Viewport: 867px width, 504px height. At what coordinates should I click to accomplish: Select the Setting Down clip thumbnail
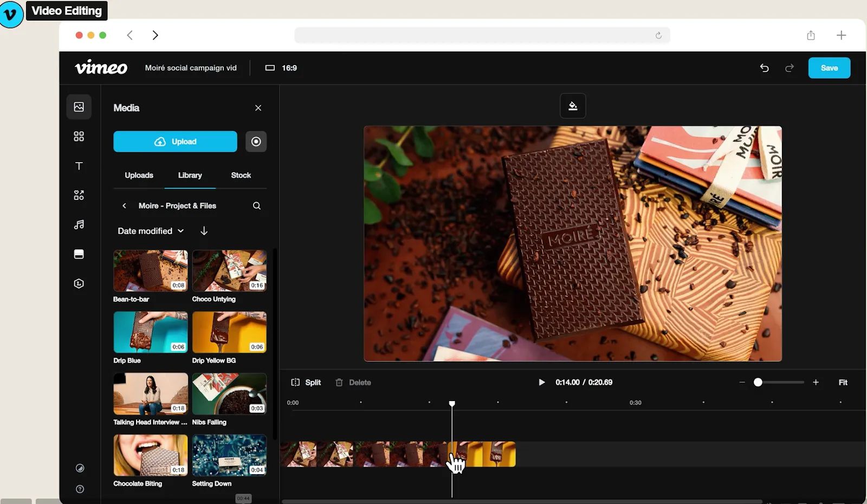click(229, 455)
